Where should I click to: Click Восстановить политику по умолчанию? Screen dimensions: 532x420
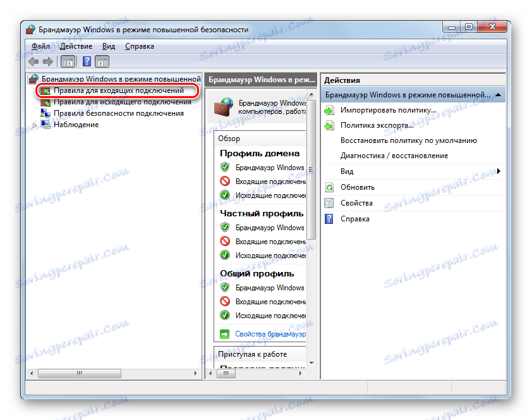409,140
